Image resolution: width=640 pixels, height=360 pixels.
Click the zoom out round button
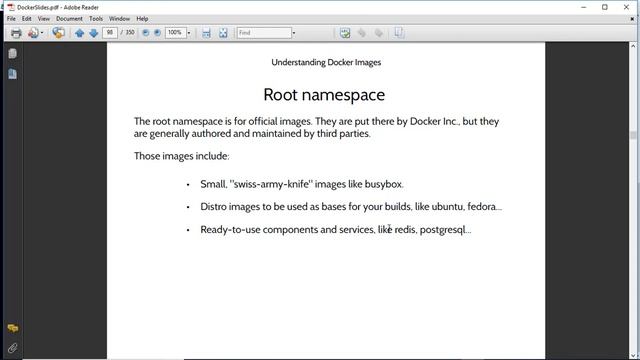coord(146,33)
